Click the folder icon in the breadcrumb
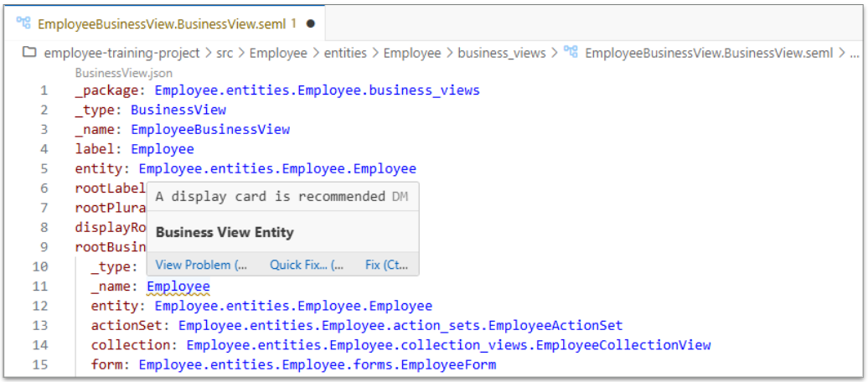Image resolution: width=868 pixels, height=382 pixels. point(29,53)
